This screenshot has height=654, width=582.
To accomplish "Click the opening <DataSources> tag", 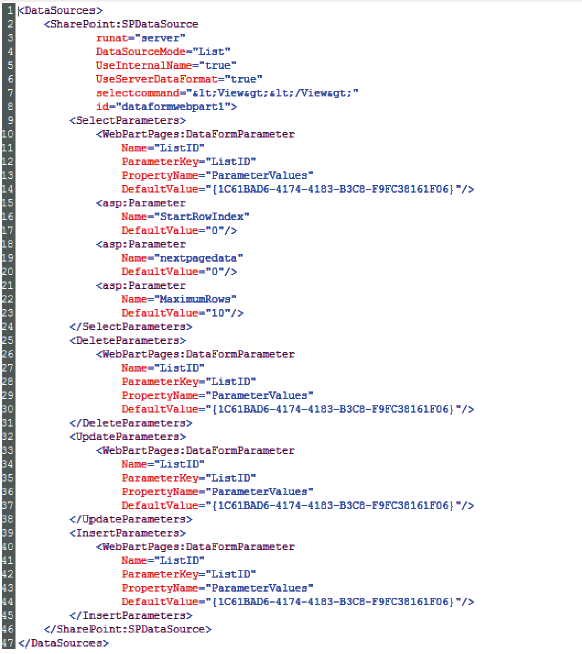I will point(60,10).
